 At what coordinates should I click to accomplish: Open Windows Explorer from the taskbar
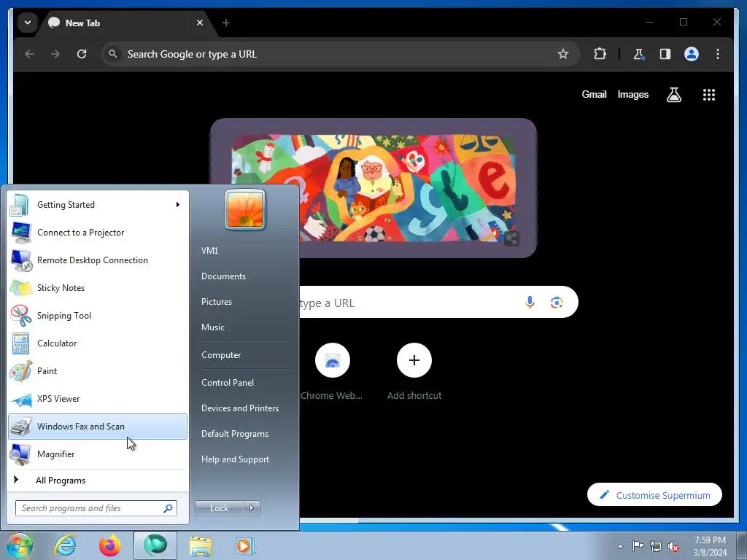point(201,545)
